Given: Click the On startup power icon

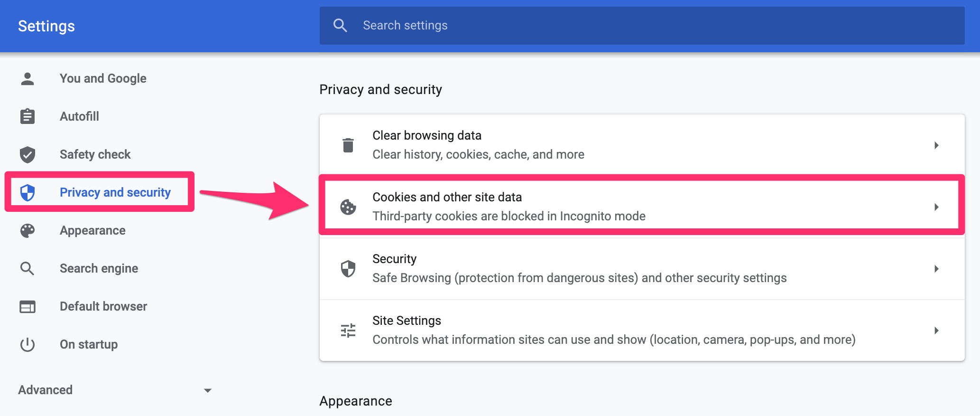Looking at the screenshot, I should 28,344.
